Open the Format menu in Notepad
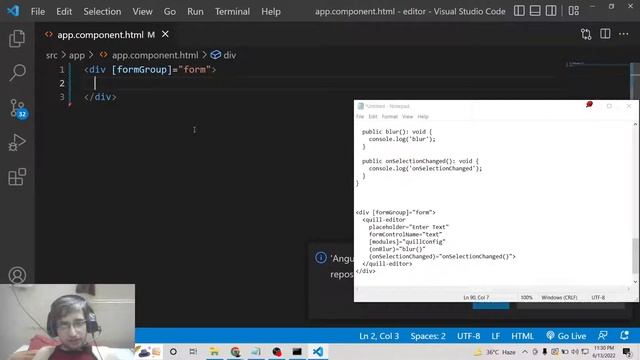 tap(389, 117)
